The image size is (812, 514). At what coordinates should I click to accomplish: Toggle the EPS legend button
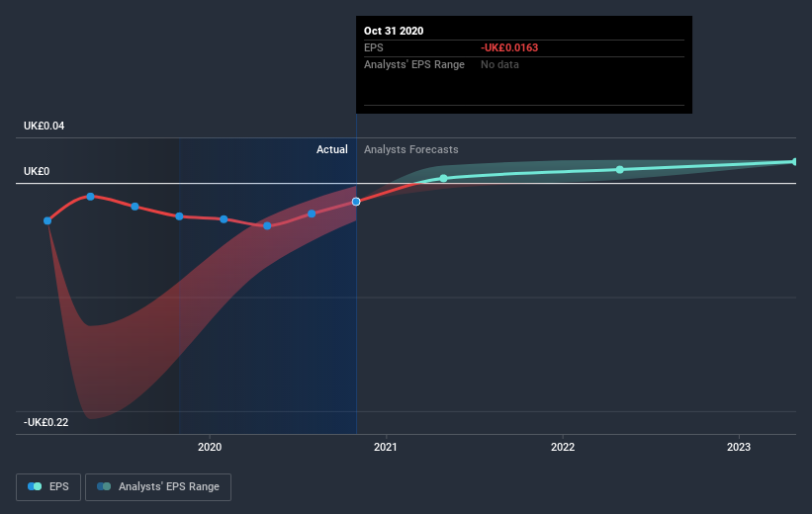coord(48,486)
